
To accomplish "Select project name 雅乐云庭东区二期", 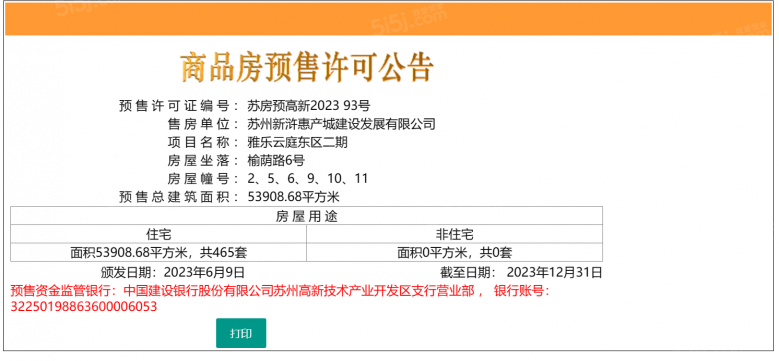I will [297, 143].
